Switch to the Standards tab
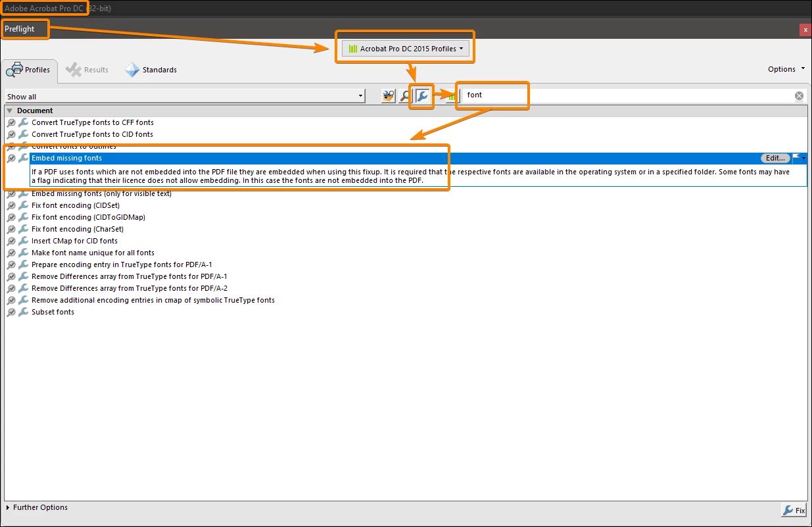 tap(151, 70)
